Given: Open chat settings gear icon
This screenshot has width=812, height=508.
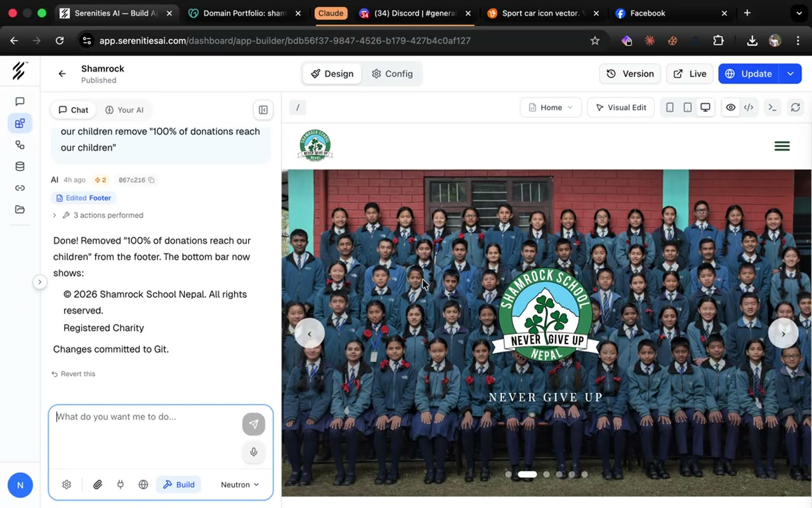Looking at the screenshot, I should point(67,485).
